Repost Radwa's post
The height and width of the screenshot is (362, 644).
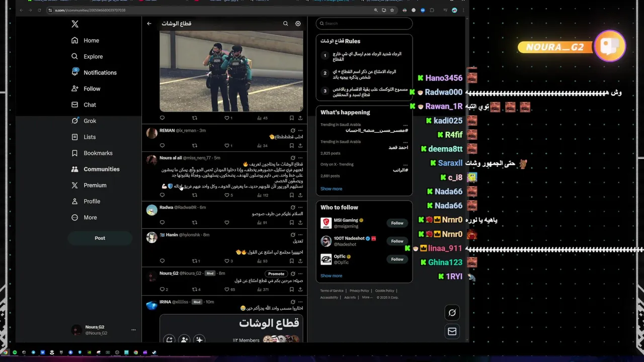[195, 222]
